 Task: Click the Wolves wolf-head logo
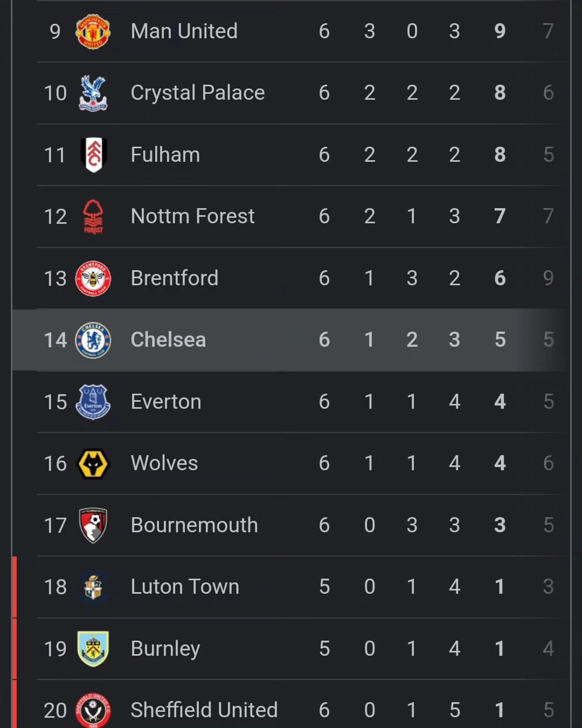coord(93,464)
